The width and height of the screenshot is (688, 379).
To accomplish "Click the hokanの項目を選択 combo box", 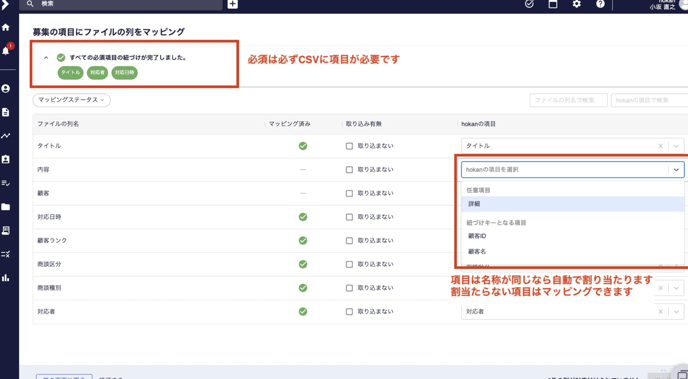I will click(573, 170).
